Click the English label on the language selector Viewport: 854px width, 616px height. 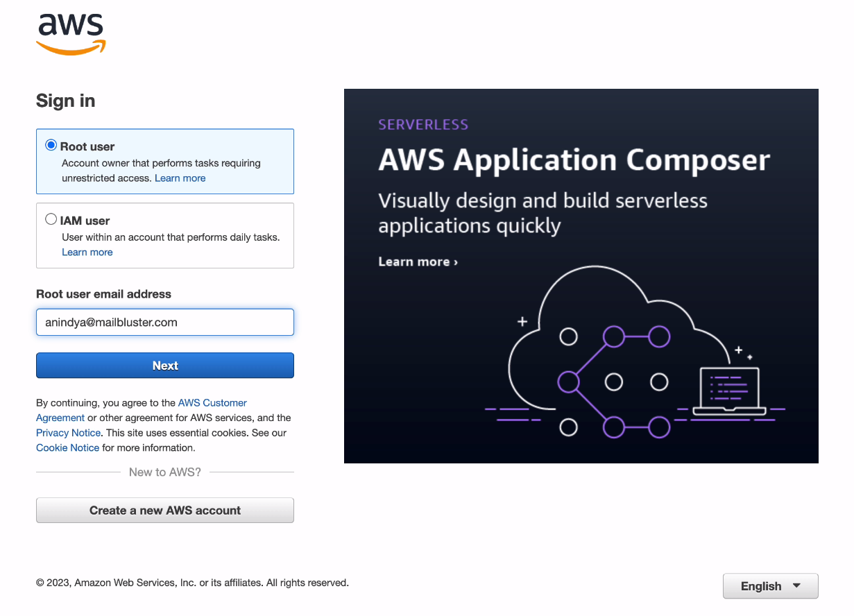point(761,585)
